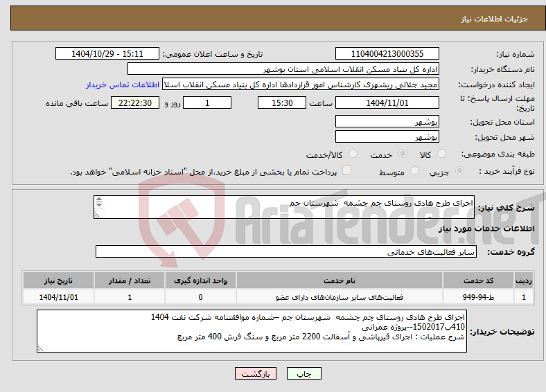Click the ردیف column header
This screenshot has width=546, height=392.
pos(524,280)
